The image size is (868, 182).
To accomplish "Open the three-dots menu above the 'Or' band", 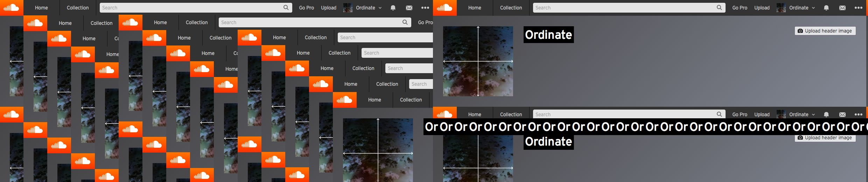I will click(859, 114).
